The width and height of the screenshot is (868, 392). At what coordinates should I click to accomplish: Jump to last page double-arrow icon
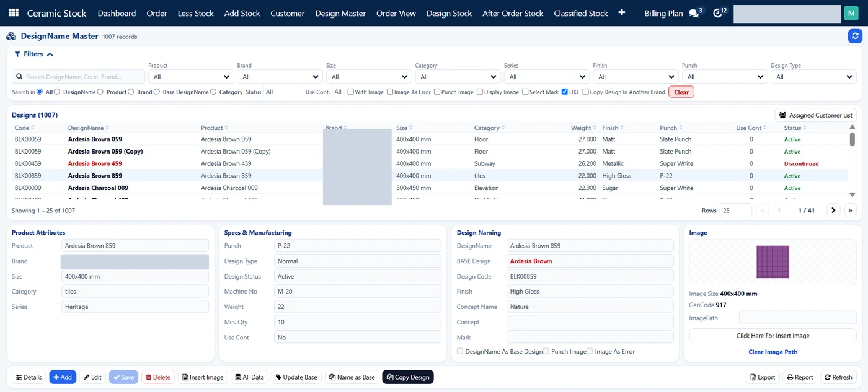(x=851, y=211)
